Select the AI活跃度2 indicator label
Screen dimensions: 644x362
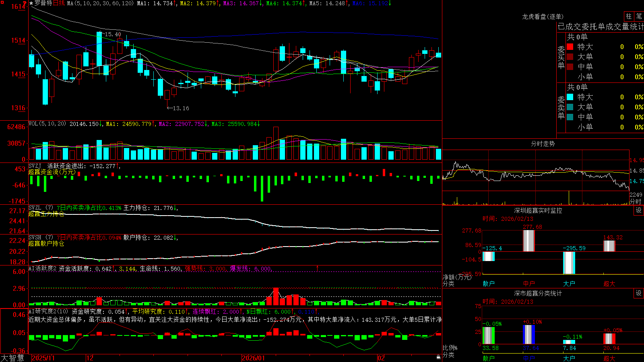(x=42, y=268)
